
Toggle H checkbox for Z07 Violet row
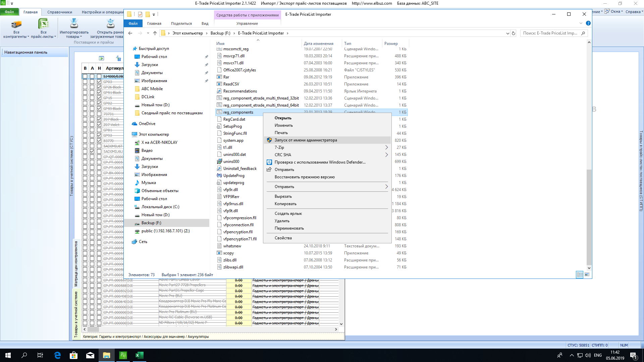(99, 125)
